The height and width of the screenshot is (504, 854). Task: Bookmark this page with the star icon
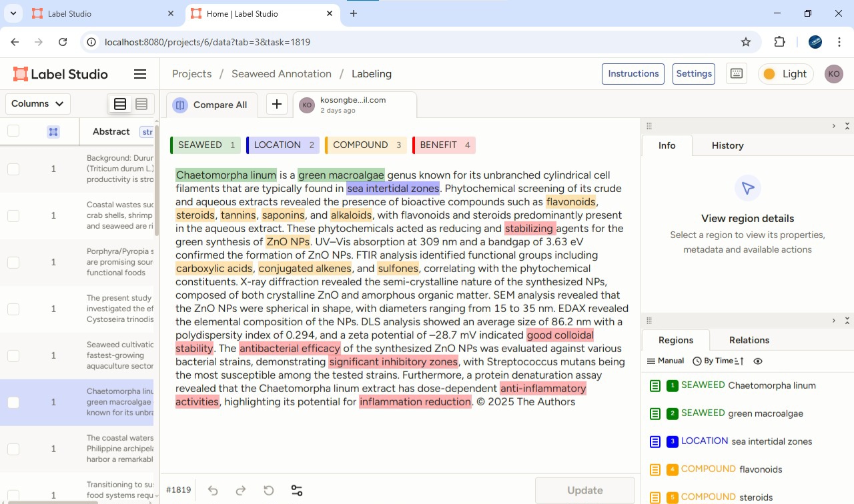pos(746,42)
